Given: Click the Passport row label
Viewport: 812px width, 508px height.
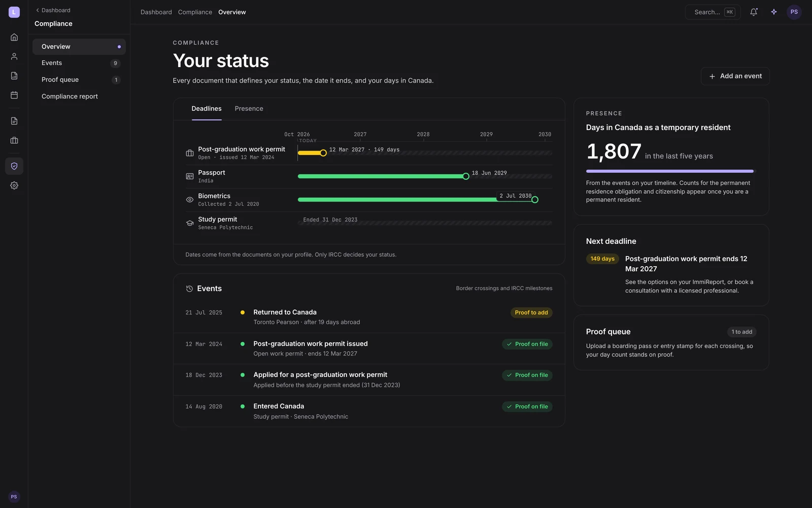Looking at the screenshot, I should point(212,173).
